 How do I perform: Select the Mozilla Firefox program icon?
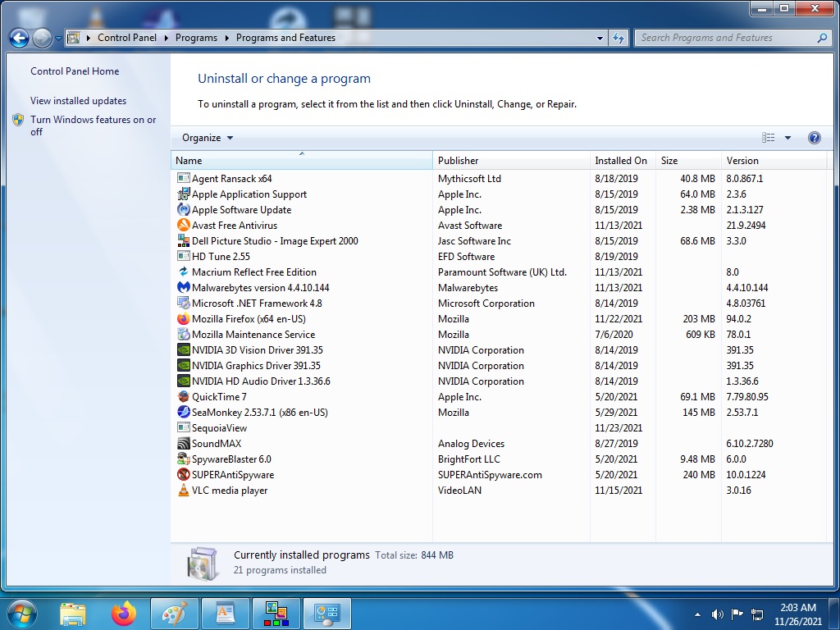click(183, 319)
